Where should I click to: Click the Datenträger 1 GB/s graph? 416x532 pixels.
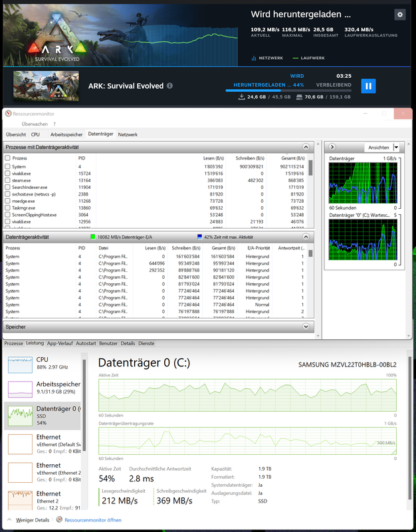point(363,183)
